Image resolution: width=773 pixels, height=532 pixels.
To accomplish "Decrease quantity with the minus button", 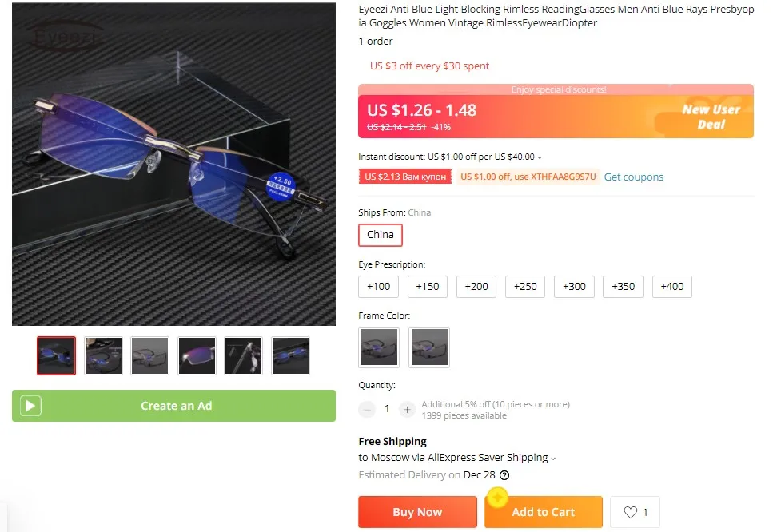I will [x=367, y=409].
